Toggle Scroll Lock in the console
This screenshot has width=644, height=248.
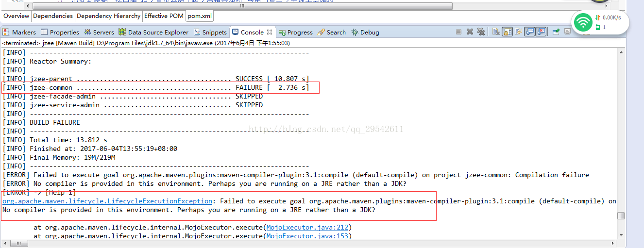[507, 32]
